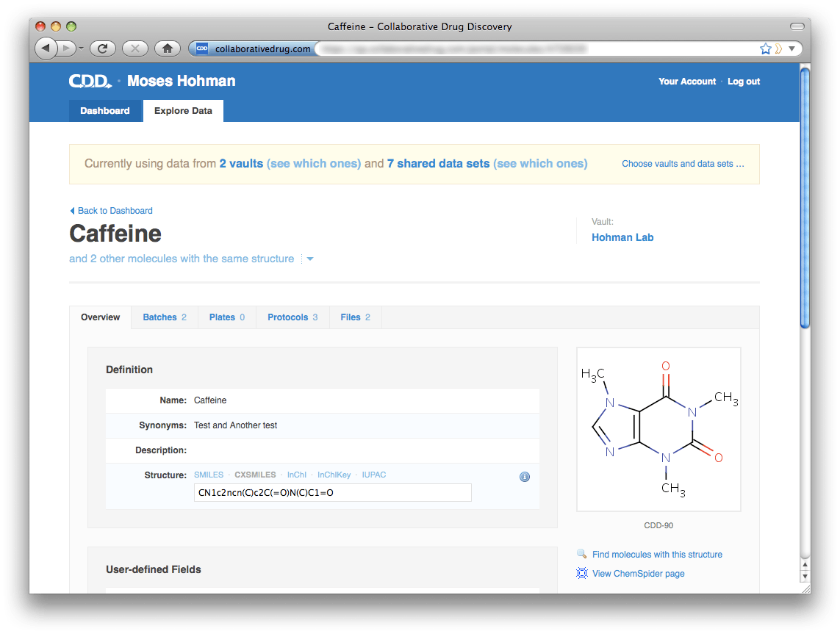Click the blue vertical scrollbar thumb
The image size is (840, 634).
(805, 198)
